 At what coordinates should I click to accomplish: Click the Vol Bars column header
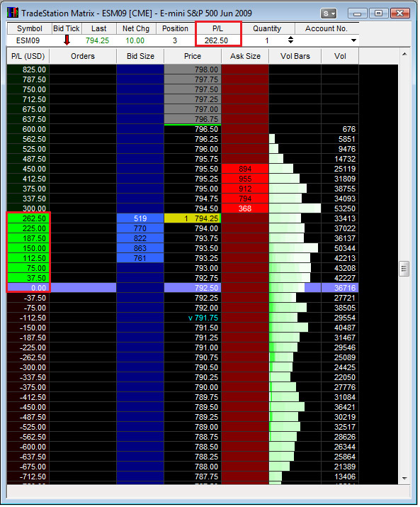tap(295, 56)
